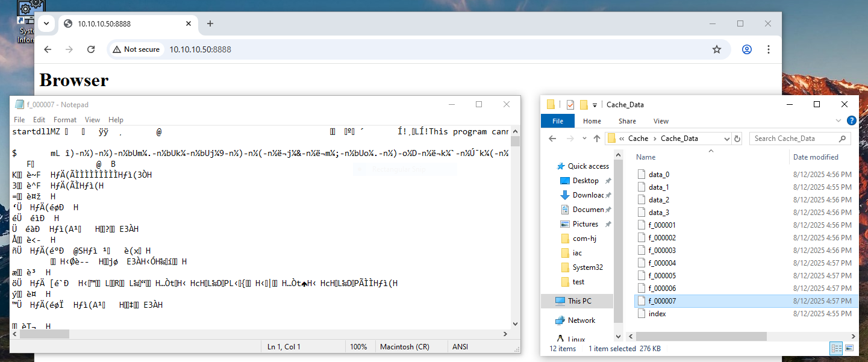This screenshot has height=362, width=868.
Task: Open Explorer address bar history dropdown
Action: point(726,139)
